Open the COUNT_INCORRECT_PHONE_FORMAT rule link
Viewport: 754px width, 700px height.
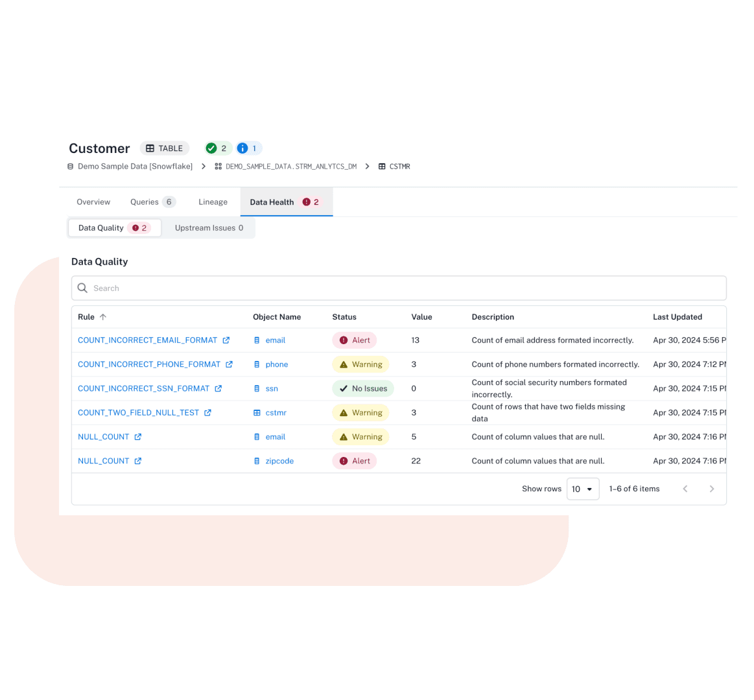150,364
